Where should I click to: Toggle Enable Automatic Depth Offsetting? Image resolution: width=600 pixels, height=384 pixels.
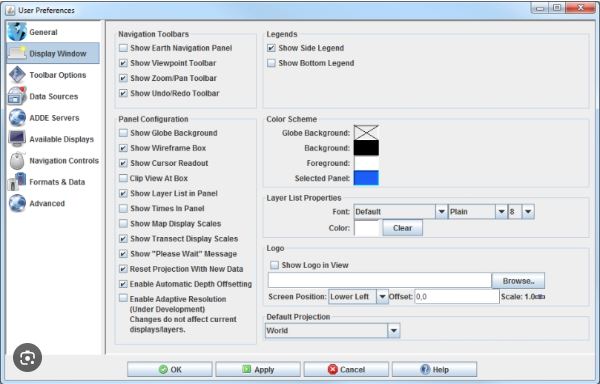pyautogui.click(x=123, y=284)
